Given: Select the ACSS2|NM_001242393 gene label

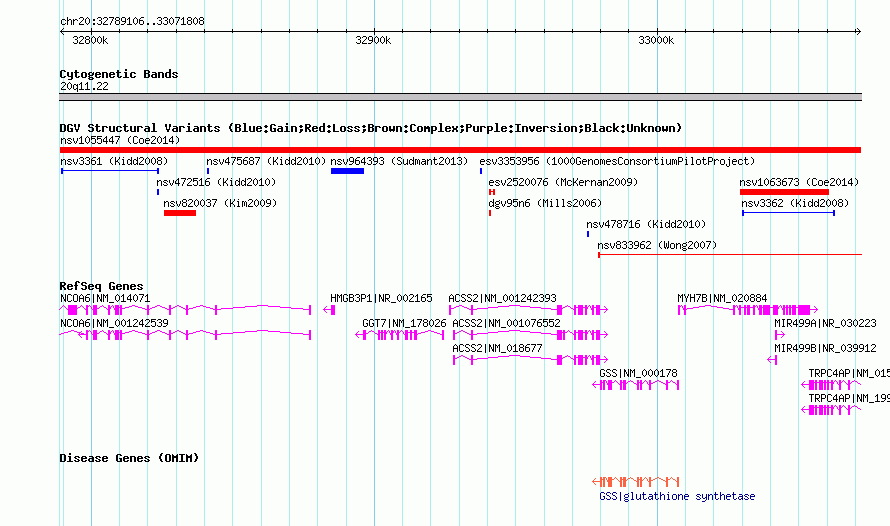Looking at the screenshot, I should (x=502, y=298).
